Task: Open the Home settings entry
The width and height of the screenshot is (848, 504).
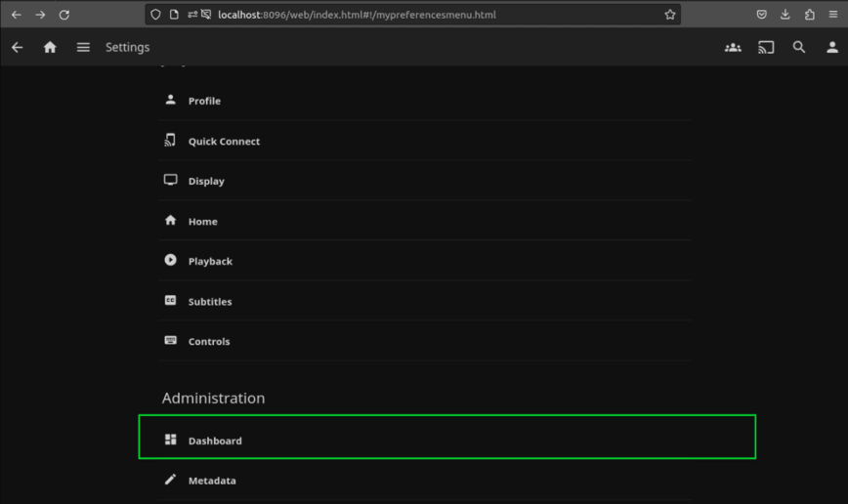Action: pos(425,221)
